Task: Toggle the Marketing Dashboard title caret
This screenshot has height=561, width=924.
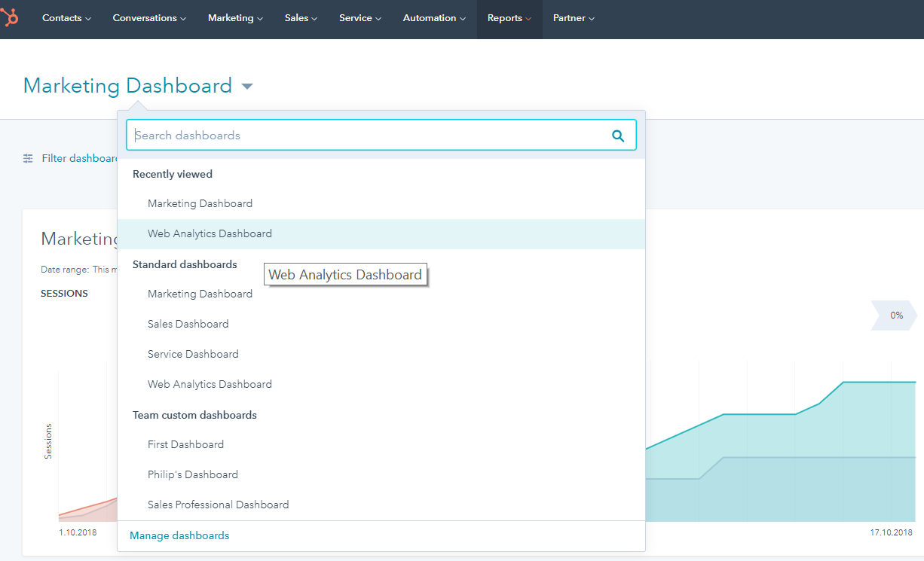Action: coord(247,87)
